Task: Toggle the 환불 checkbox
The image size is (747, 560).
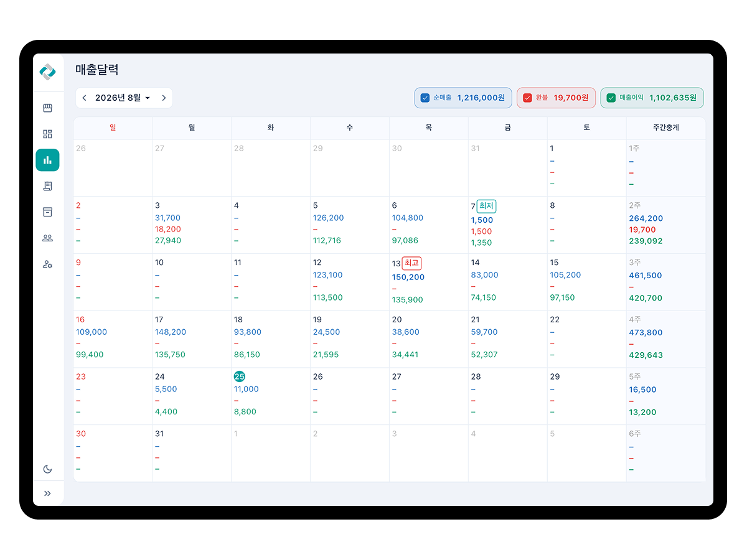Action: [527, 98]
